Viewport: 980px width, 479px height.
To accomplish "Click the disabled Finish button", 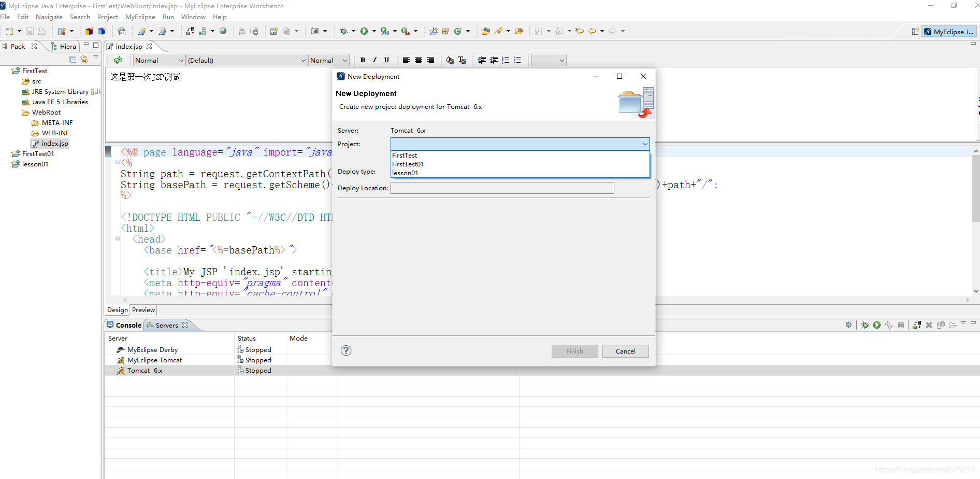I will (574, 351).
